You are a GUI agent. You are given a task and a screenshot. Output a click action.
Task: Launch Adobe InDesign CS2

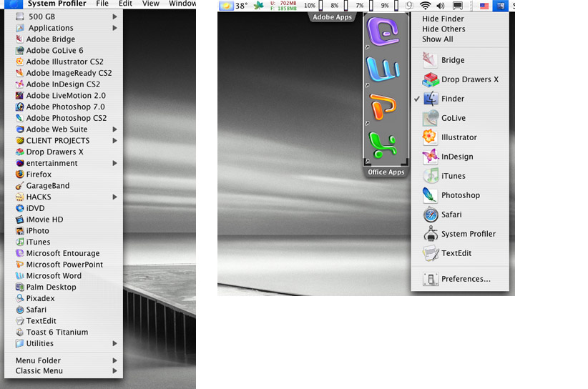64,84
